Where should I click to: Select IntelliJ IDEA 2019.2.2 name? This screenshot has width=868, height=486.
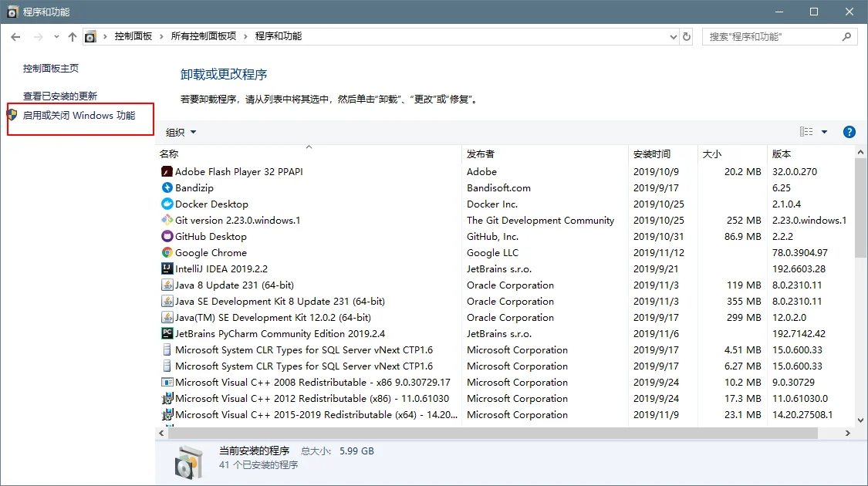coord(221,268)
